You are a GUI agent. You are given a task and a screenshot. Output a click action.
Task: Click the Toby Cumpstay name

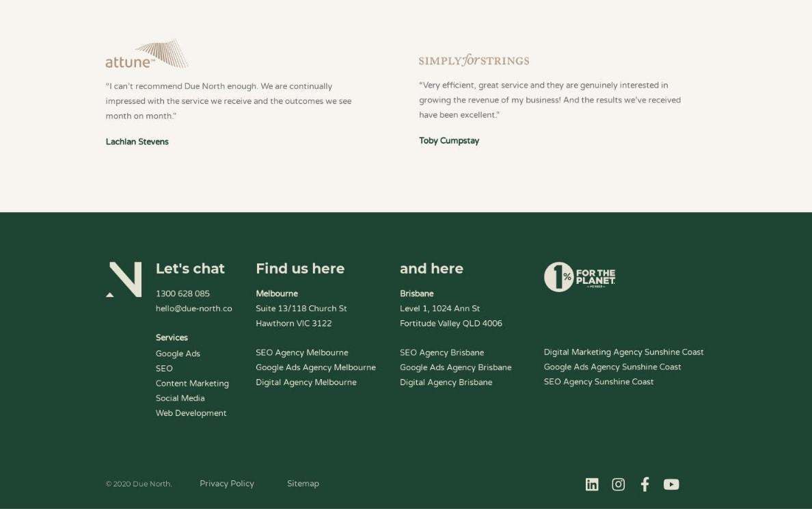449,140
